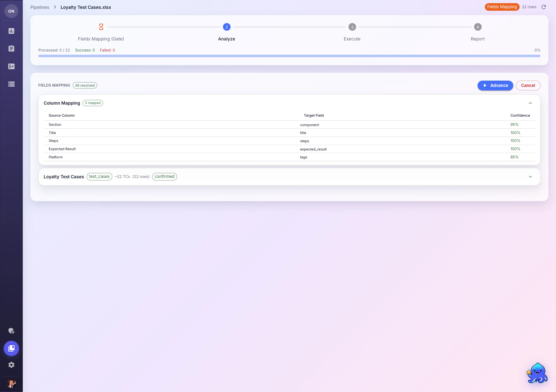This screenshot has height=392, width=556.
Task: Expand the Loyalty Test Cases row chevron
Action: [530, 177]
